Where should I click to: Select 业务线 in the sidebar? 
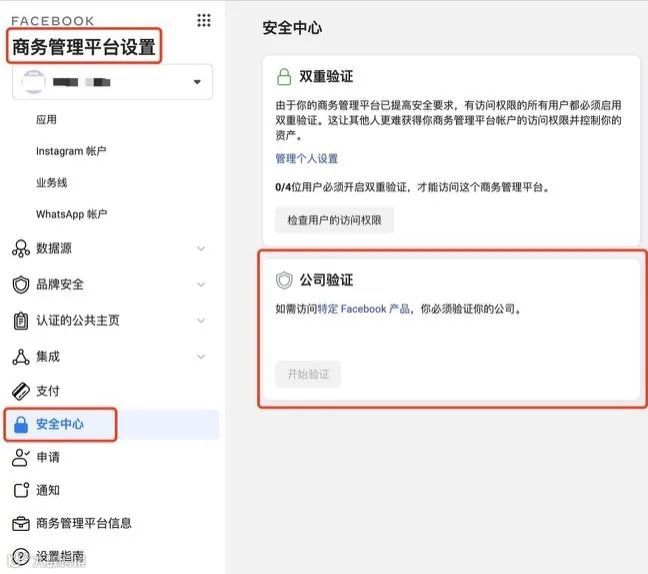point(52,183)
